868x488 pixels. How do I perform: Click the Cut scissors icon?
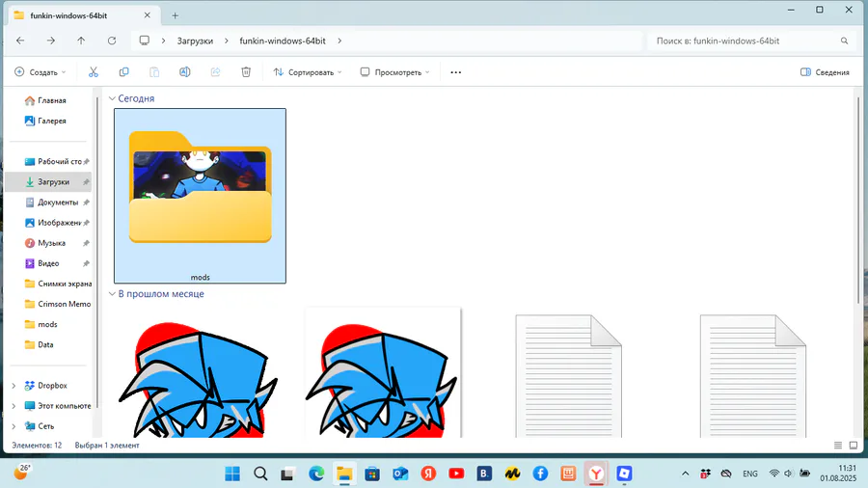(93, 72)
